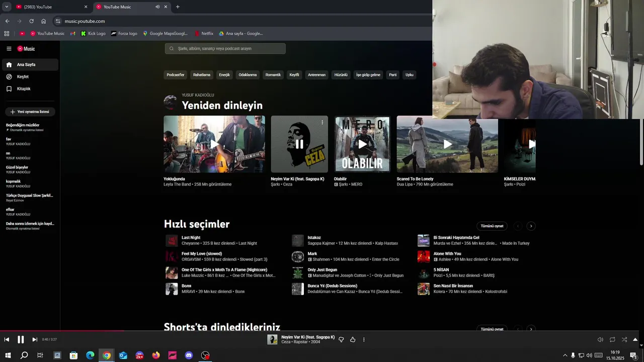The image size is (644, 362).
Task: Play Feel My Love (slowed)
Action: 172,256
